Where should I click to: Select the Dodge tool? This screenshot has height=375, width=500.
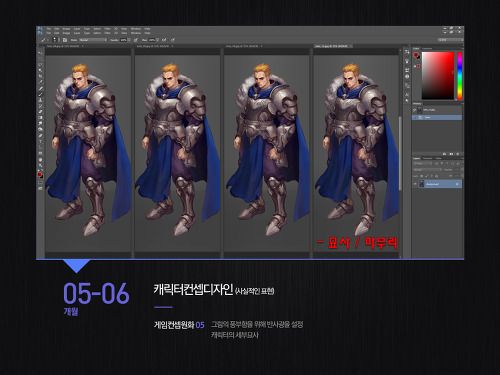41,130
